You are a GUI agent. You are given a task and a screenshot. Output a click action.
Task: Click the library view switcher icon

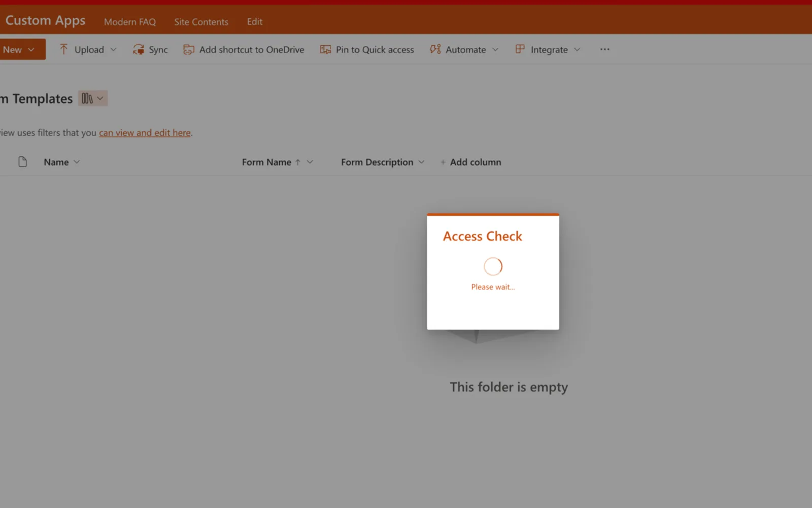pos(87,98)
